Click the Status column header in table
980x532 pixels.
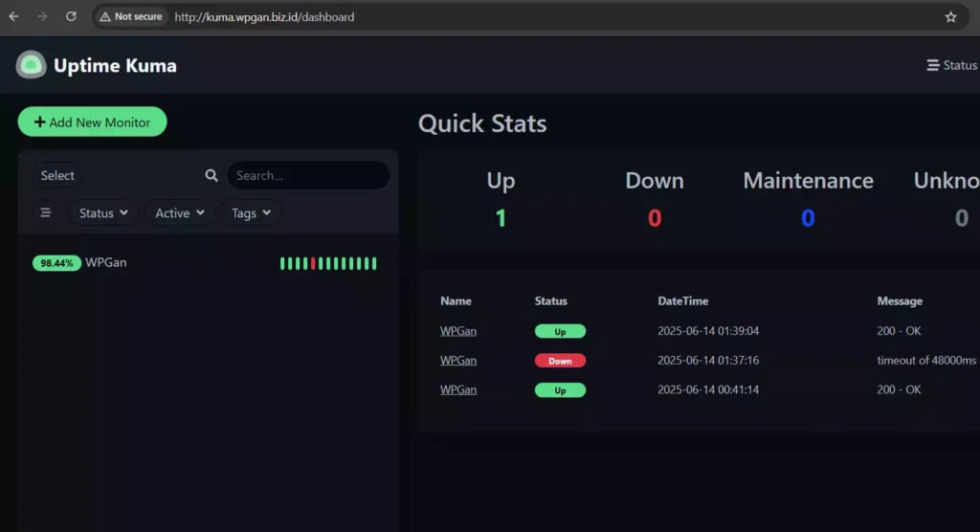click(550, 300)
